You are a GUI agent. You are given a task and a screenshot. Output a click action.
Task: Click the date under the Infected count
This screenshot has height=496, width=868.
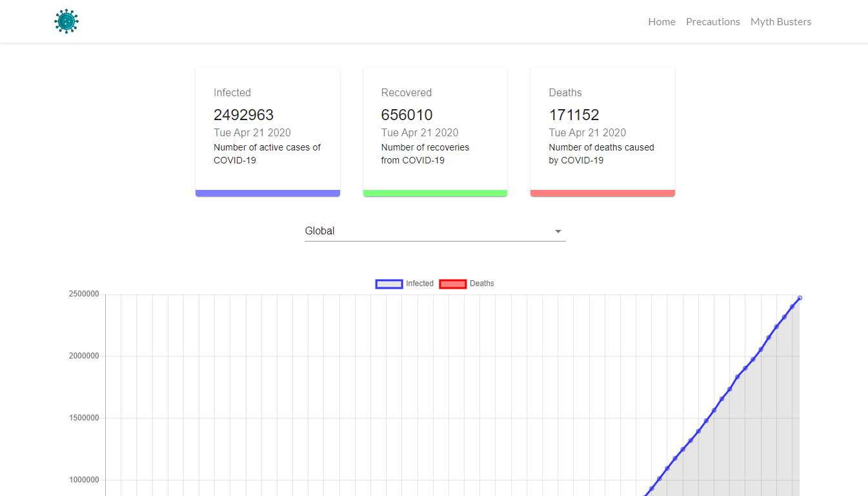click(252, 132)
